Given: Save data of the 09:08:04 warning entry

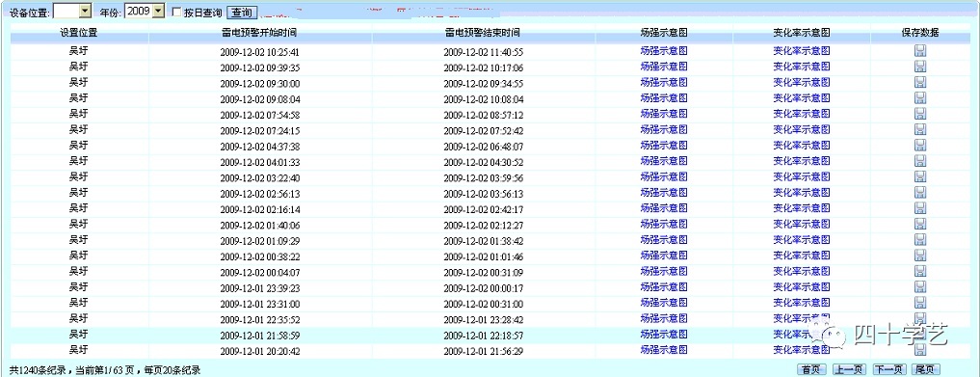Looking at the screenshot, I should [x=920, y=97].
